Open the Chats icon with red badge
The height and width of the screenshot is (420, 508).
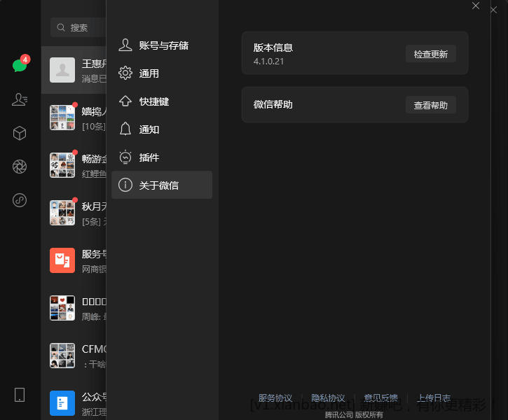click(x=21, y=64)
